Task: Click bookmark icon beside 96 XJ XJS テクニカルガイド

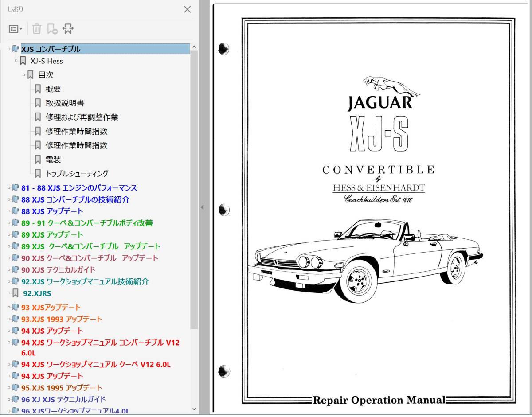Action: 16,399
